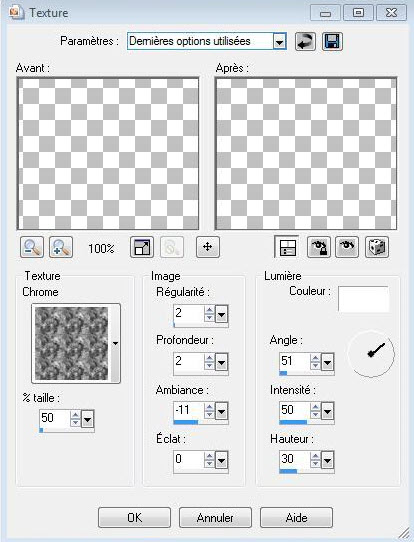
Task: Open the Ambiance value slider dropdown
Action: coord(221,411)
